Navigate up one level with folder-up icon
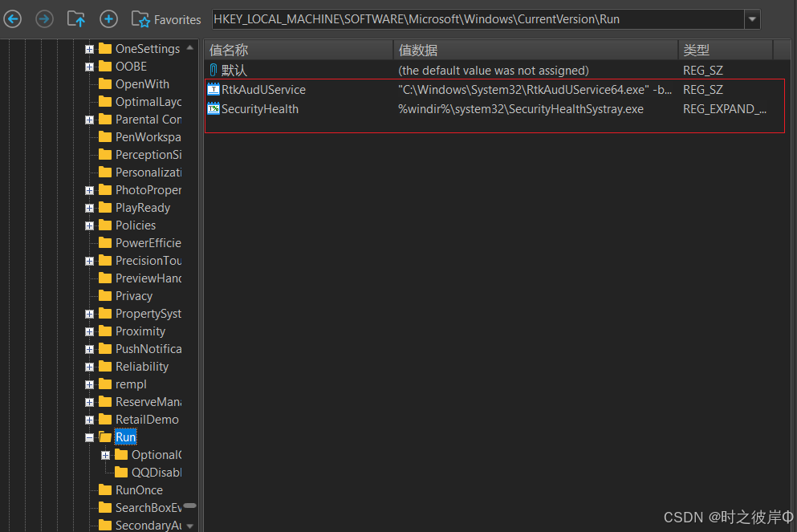797x532 pixels. [76, 20]
